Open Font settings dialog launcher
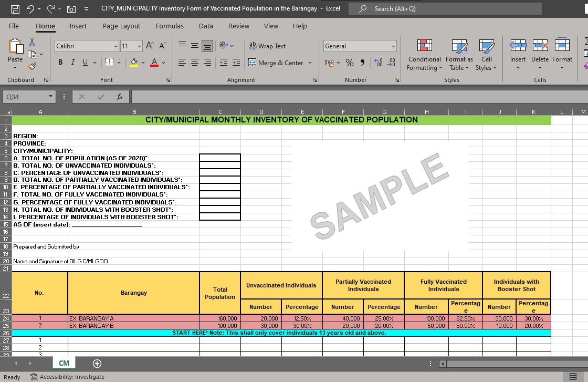The height and width of the screenshot is (382, 588). pyautogui.click(x=168, y=80)
